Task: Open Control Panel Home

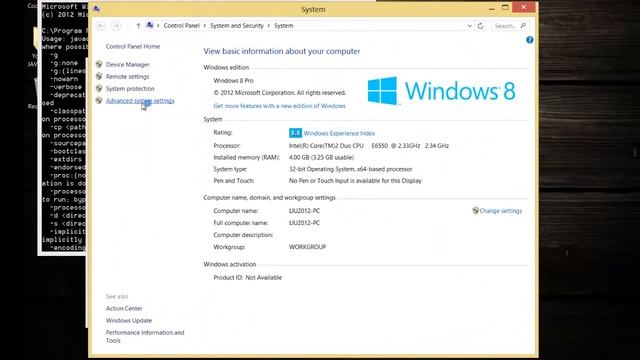Action: (133, 47)
